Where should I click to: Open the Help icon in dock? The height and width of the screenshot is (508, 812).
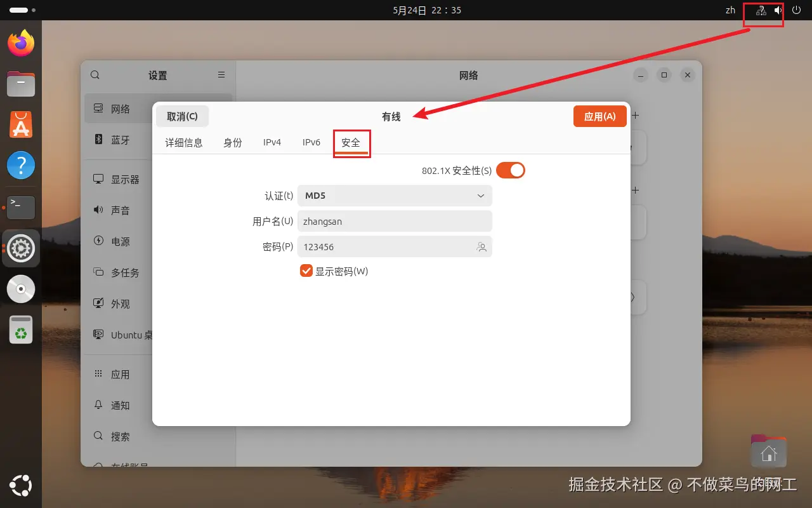(21, 166)
